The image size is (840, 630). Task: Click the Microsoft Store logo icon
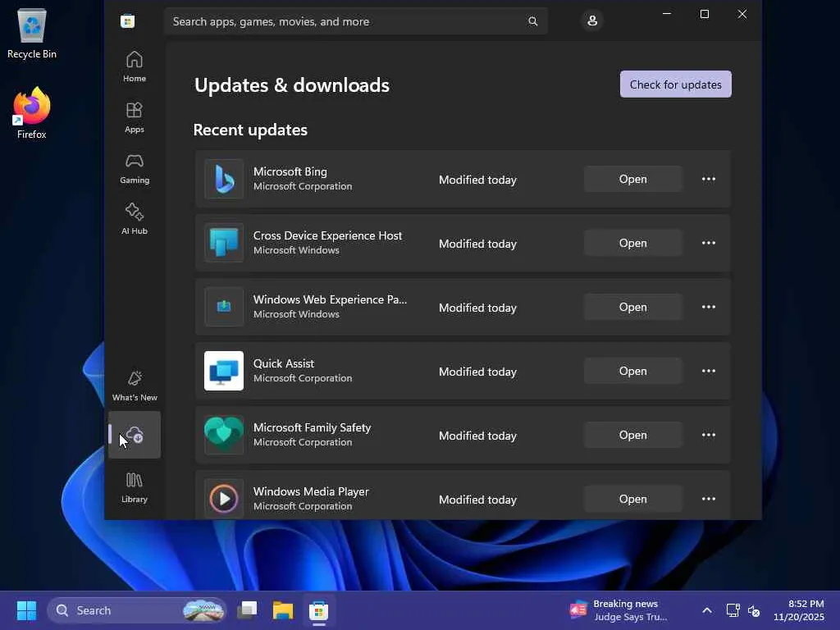(x=127, y=21)
